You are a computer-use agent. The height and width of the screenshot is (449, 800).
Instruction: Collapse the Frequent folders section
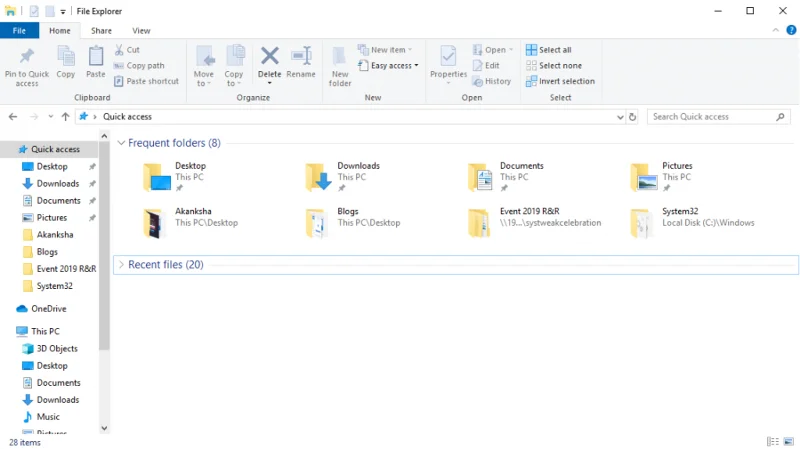pos(121,143)
